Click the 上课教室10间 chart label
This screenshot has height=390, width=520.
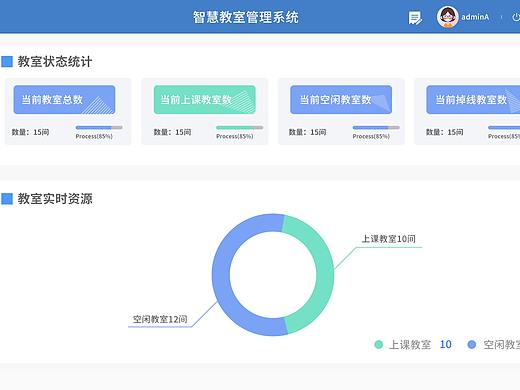coord(389,239)
